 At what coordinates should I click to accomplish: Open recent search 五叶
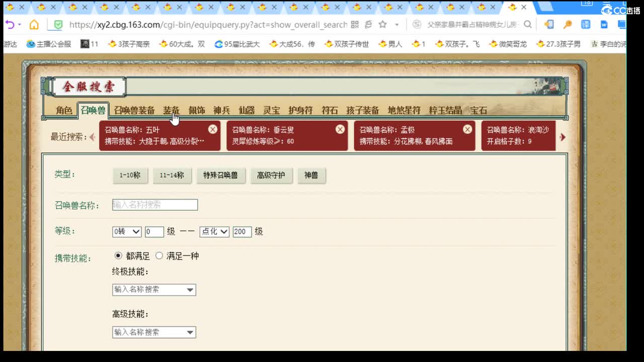[x=159, y=135]
